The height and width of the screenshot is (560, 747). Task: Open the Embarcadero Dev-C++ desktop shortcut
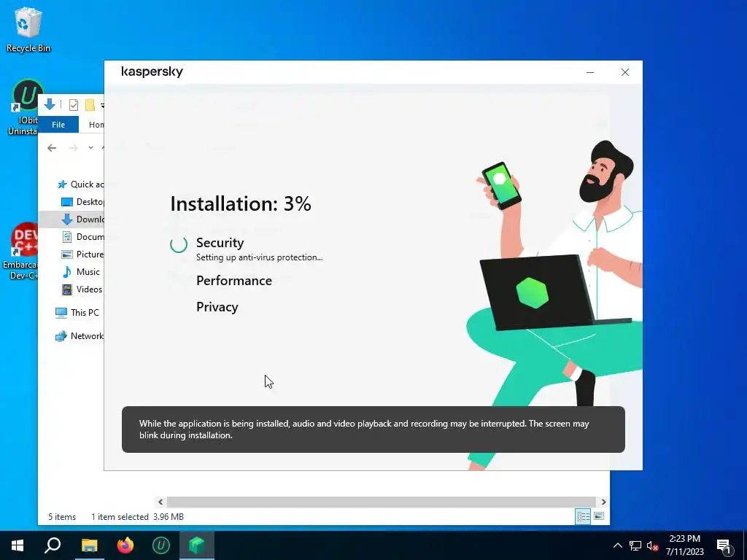coord(20,252)
